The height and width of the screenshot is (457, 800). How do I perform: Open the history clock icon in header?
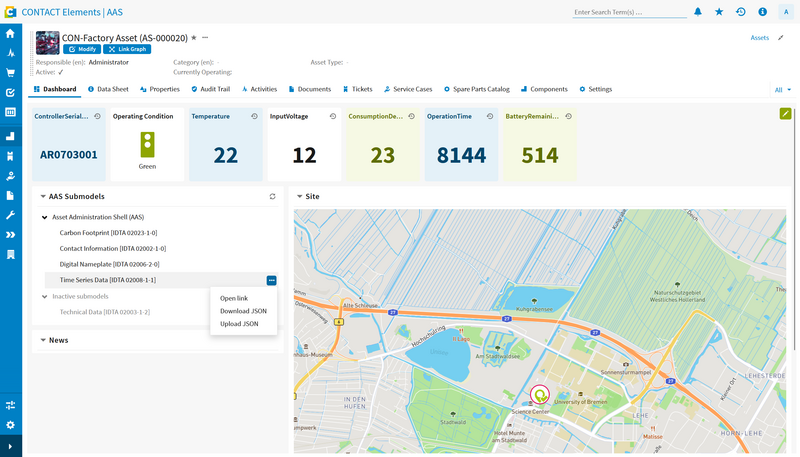(740, 12)
